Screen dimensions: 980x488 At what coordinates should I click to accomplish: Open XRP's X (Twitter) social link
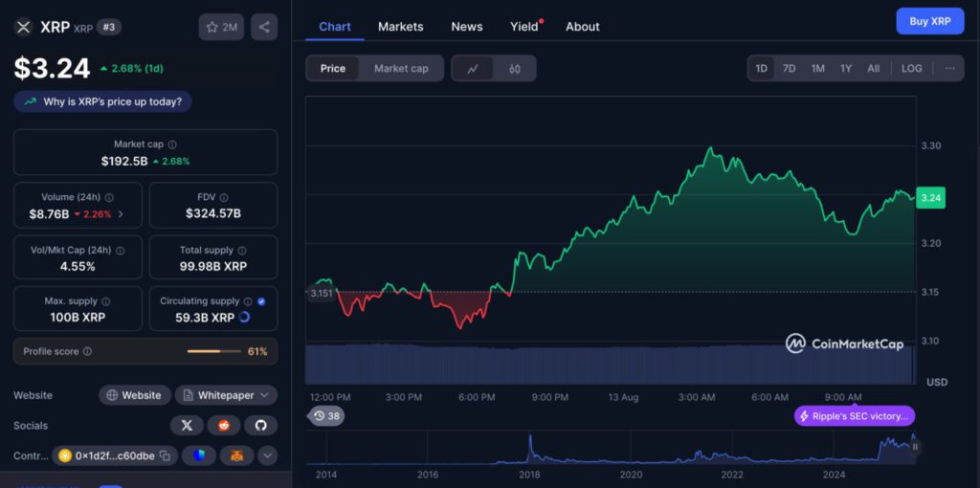pos(187,425)
